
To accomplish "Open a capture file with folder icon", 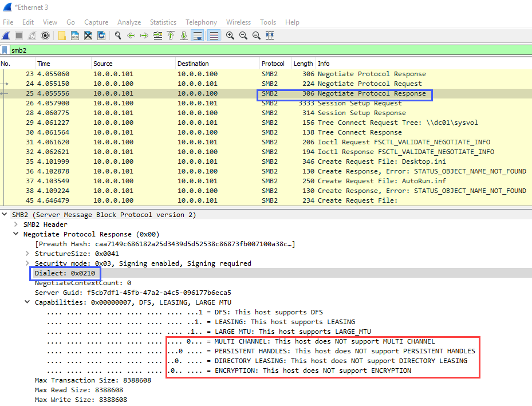I will point(62,36).
